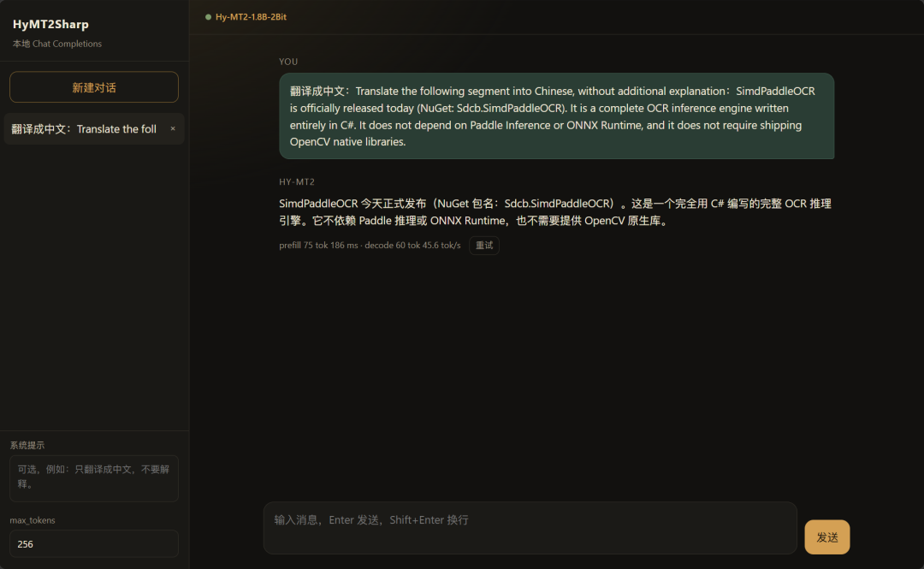This screenshot has width=924, height=569.
Task: Click the 本地 Chat Completions subtitle
Action: pyautogui.click(x=57, y=44)
